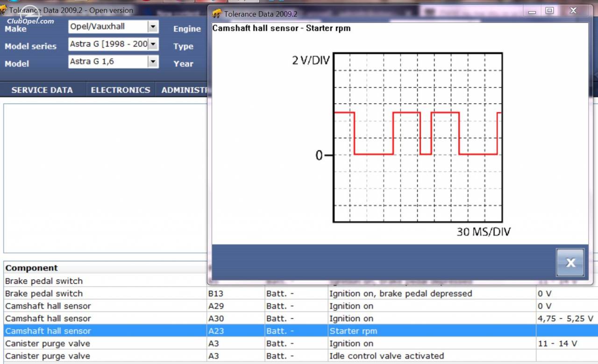
Task: Click Engine label in main window
Action: [x=187, y=29]
